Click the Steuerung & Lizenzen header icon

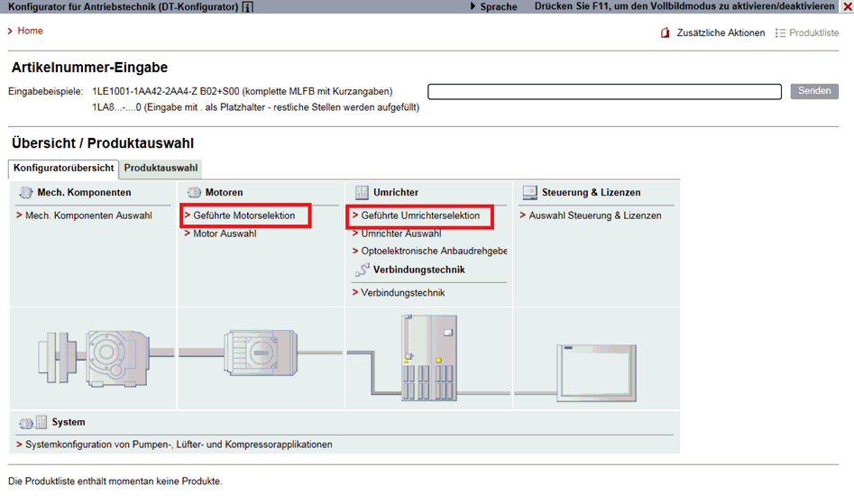528,193
